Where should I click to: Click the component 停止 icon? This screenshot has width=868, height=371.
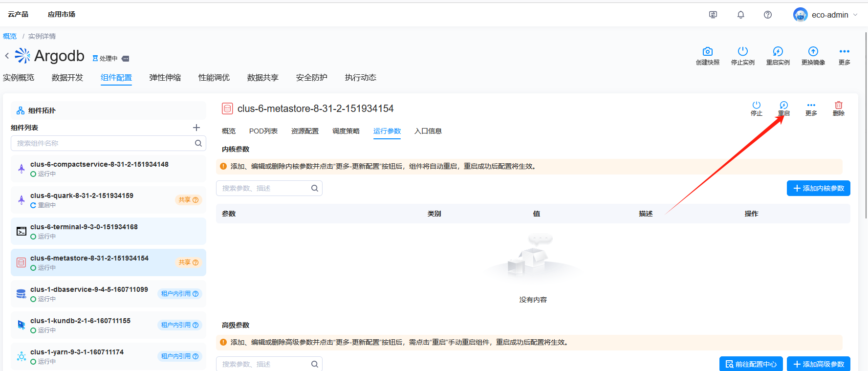pyautogui.click(x=756, y=105)
